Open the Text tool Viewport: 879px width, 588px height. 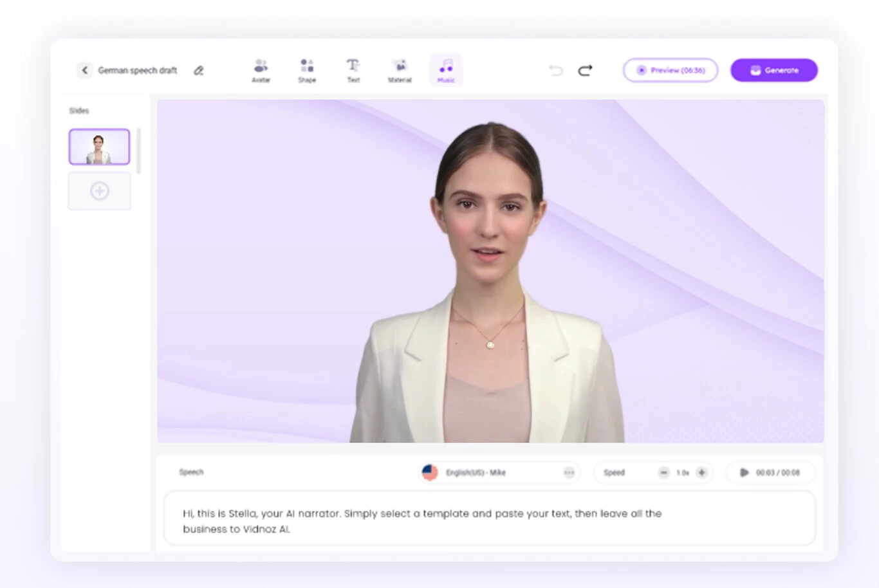(x=353, y=70)
